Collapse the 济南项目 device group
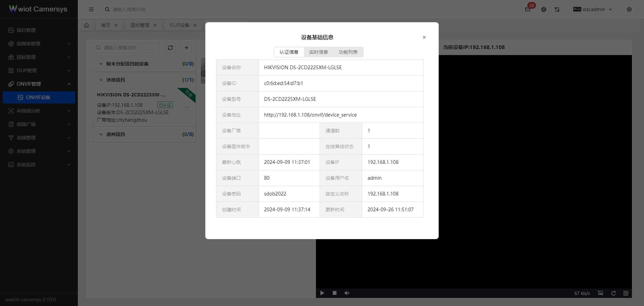The width and height of the screenshot is (644, 306). tap(101, 80)
